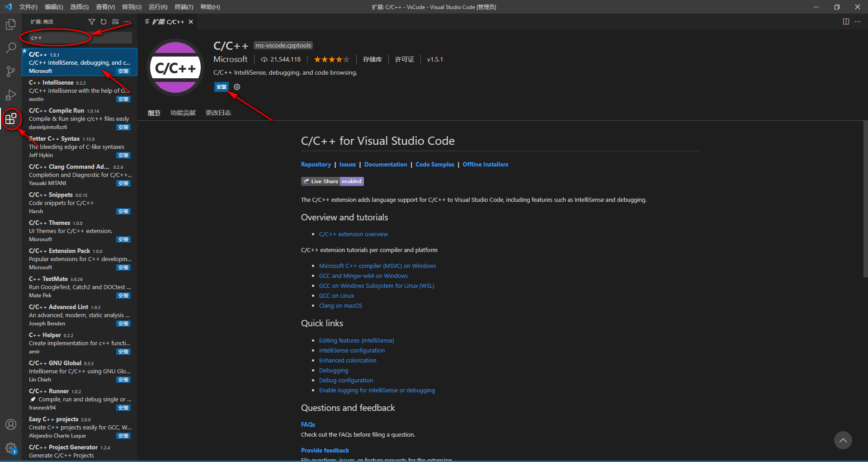868x462 pixels.
Task: Open the Accounts icon at bottom left
Action: click(11, 424)
